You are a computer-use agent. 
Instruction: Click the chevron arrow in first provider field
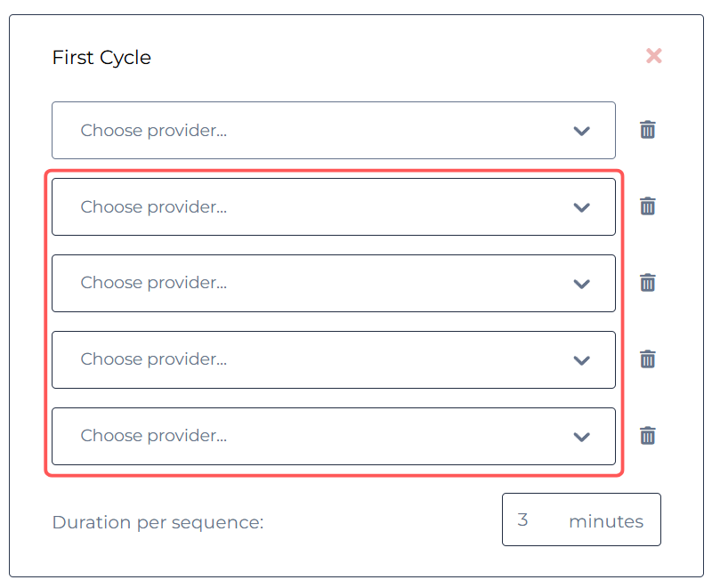point(582,131)
